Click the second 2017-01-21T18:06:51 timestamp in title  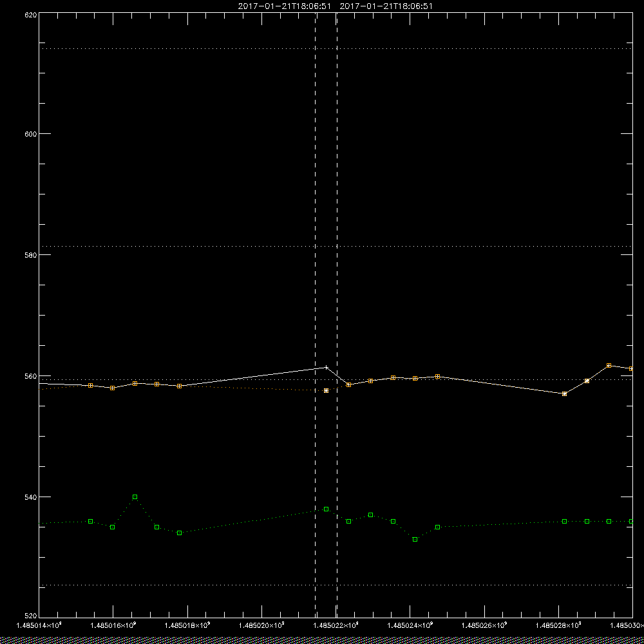[386, 6]
